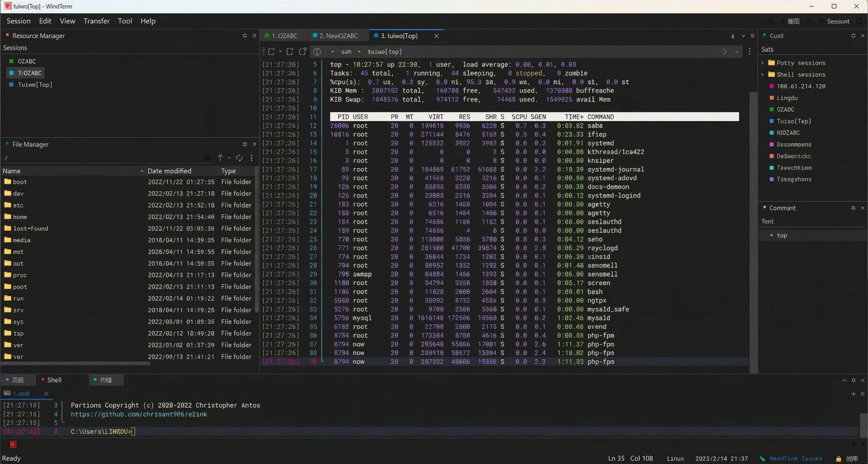Open the session info icon in terminal toolbar
Screen dimensions: 868x464
pos(317,52)
